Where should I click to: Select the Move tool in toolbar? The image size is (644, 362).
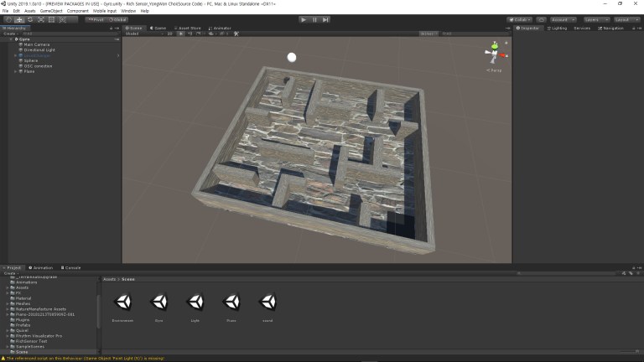tap(19, 19)
